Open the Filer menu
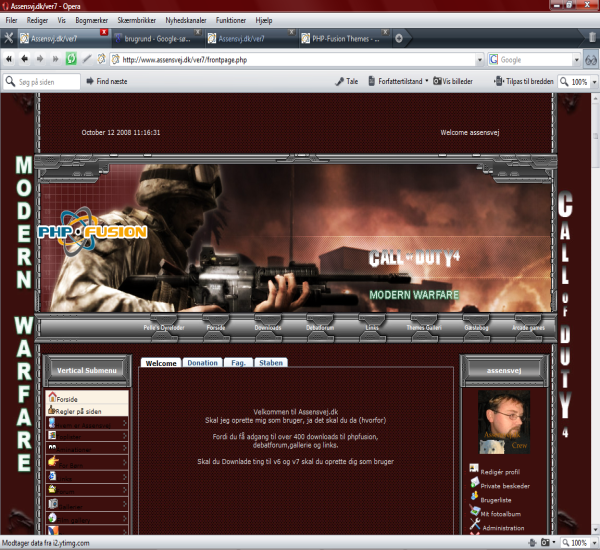600x550 pixels. [x=11, y=20]
